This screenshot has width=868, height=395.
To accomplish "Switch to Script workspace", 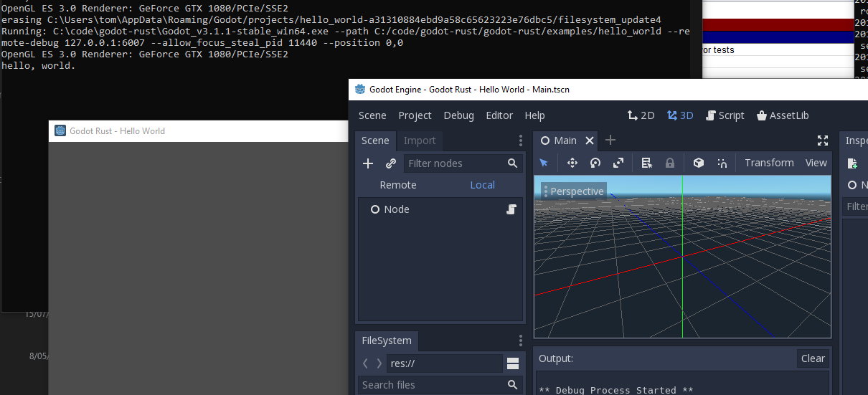I will pyautogui.click(x=725, y=115).
